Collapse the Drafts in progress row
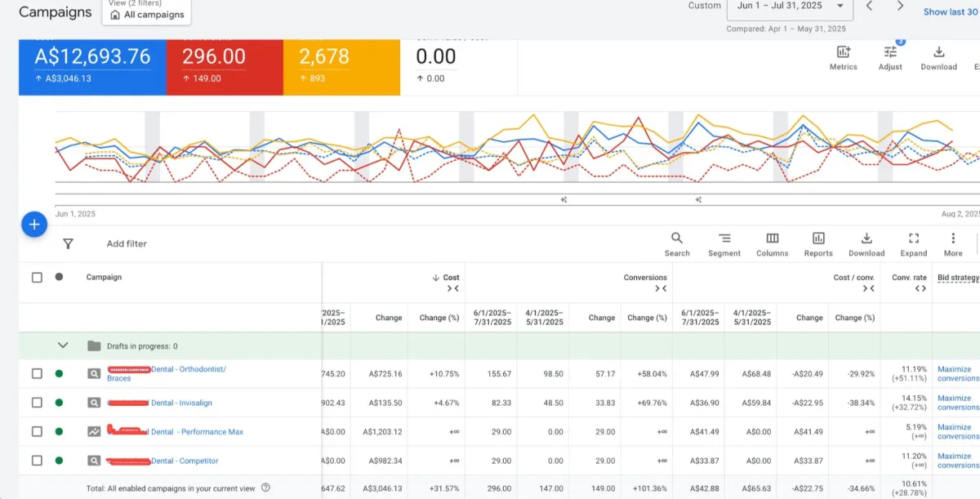 (63, 345)
